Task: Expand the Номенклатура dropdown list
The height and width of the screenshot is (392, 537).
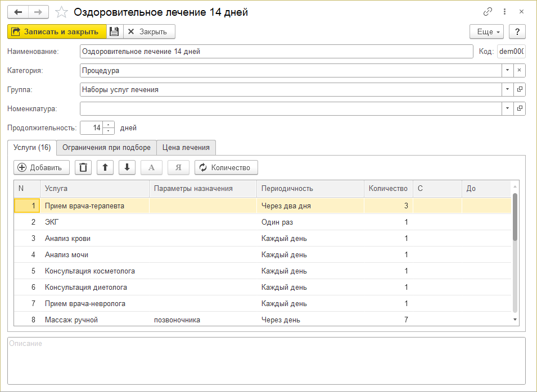Action: pyautogui.click(x=507, y=108)
